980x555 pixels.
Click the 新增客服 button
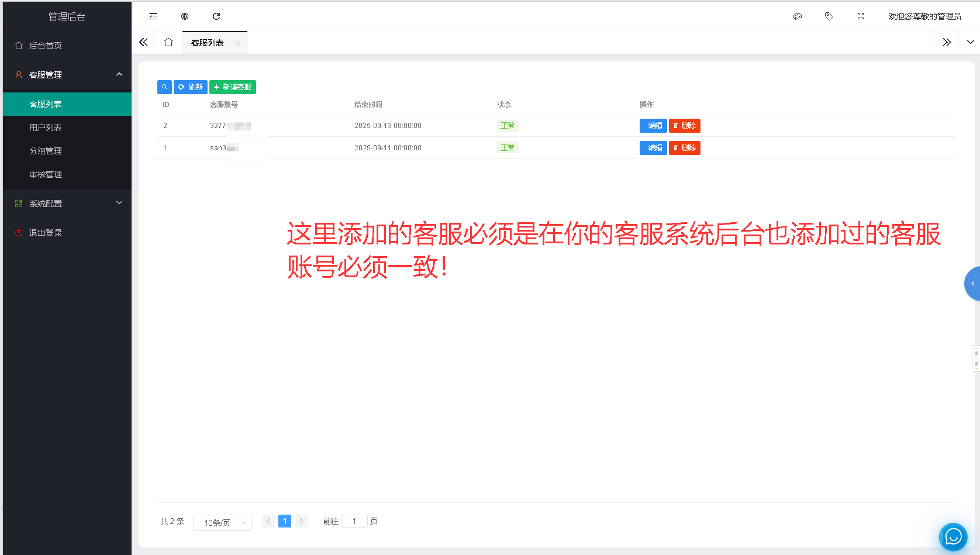click(233, 87)
